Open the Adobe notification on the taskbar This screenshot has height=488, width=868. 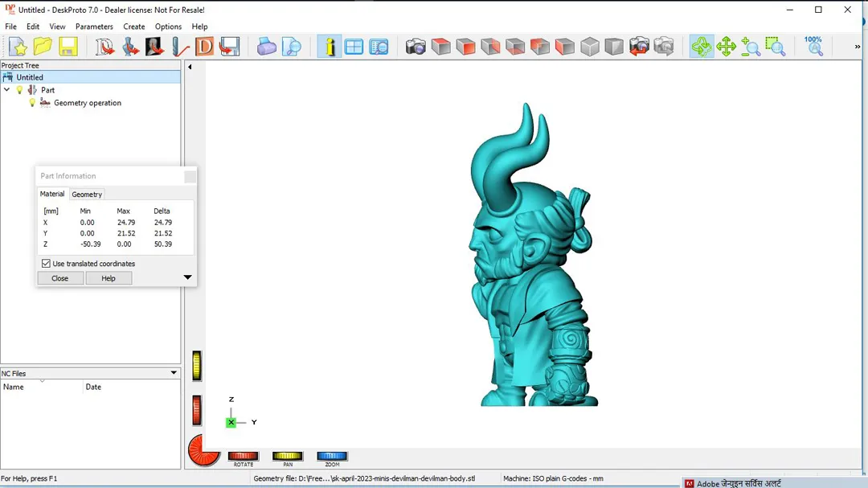click(775, 483)
